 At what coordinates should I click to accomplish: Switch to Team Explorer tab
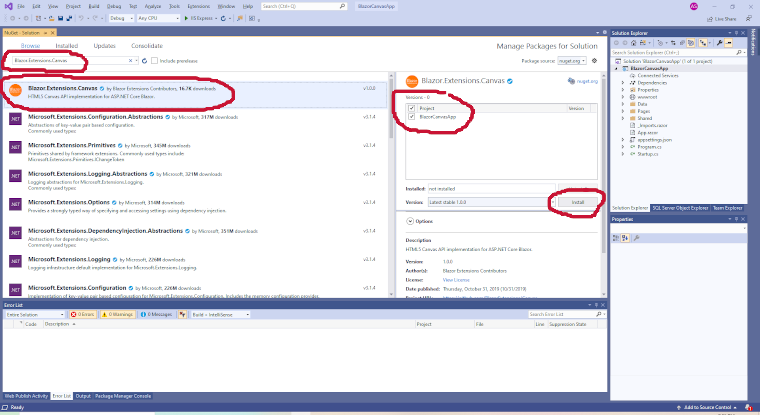click(x=727, y=208)
